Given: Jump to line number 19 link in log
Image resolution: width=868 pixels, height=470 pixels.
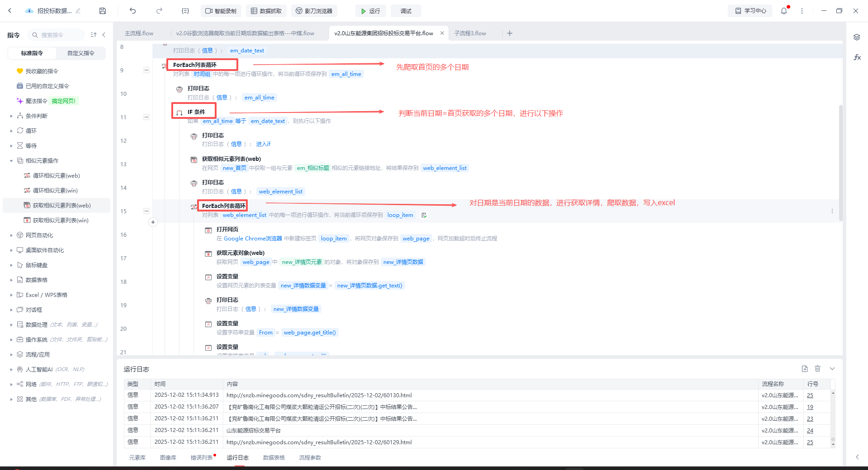Looking at the screenshot, I should 810,407.
